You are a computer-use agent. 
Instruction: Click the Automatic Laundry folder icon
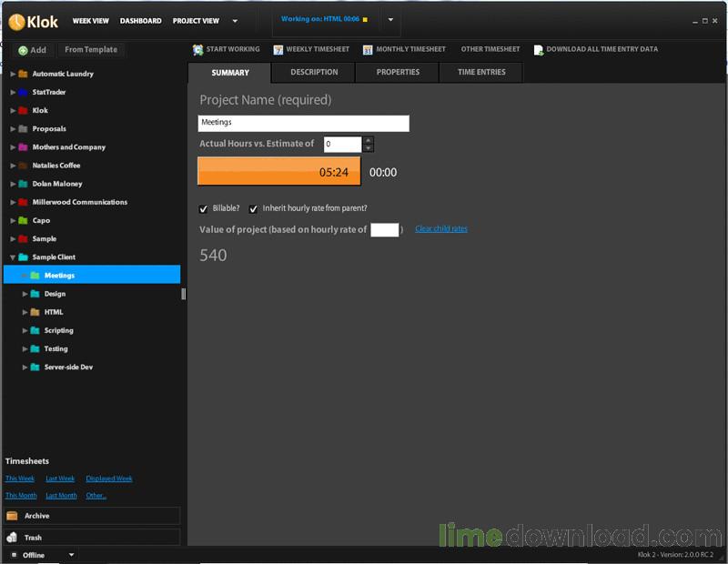coord(23,74)
